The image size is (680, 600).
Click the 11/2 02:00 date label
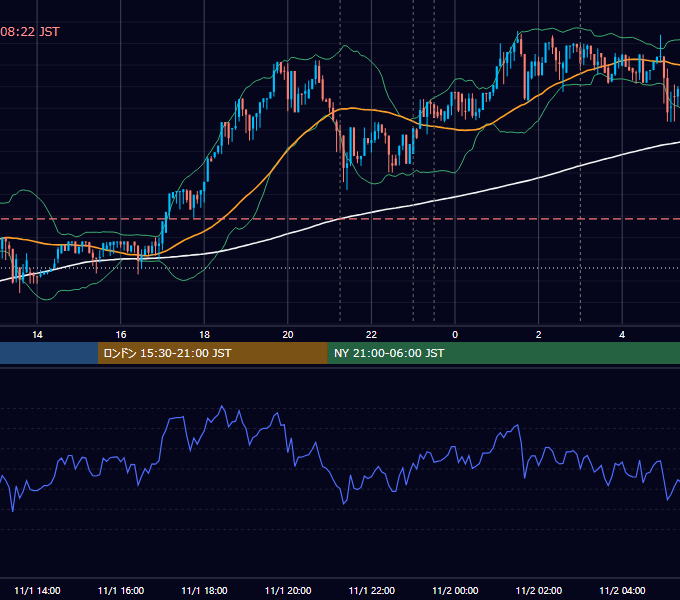pos(539,590)
